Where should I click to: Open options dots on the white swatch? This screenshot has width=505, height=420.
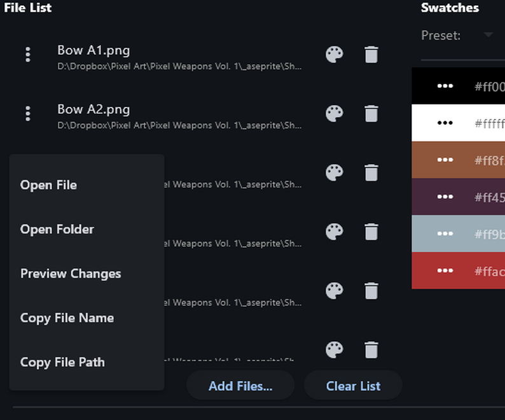(445, 123)
